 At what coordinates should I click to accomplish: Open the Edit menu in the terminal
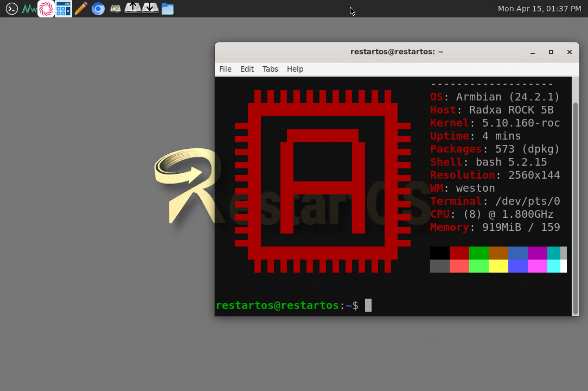pyautogui.click(x=247, y=69)
